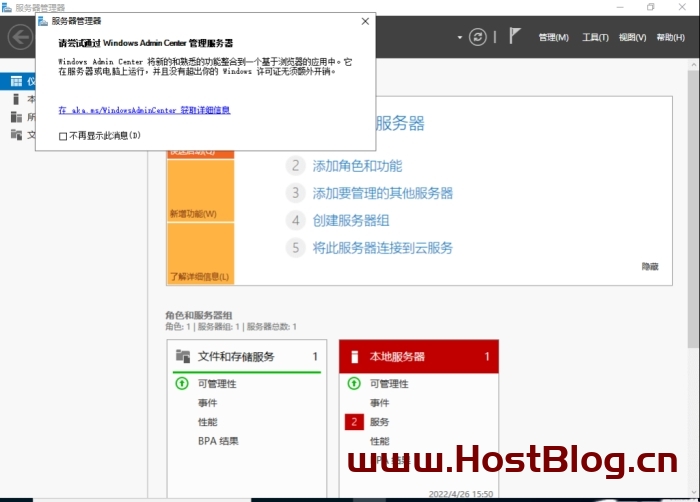
Task: Click the back navigation arrow button
Action: coord(20,37)
